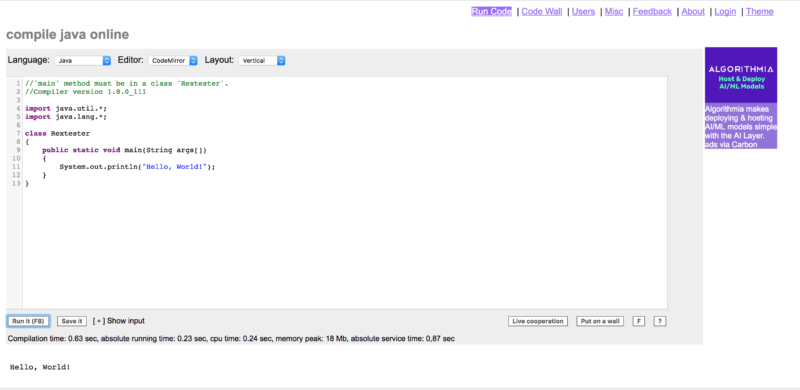
Task: Open the Run Code page link
Action: pyautogui.click(x=491, y=12)
